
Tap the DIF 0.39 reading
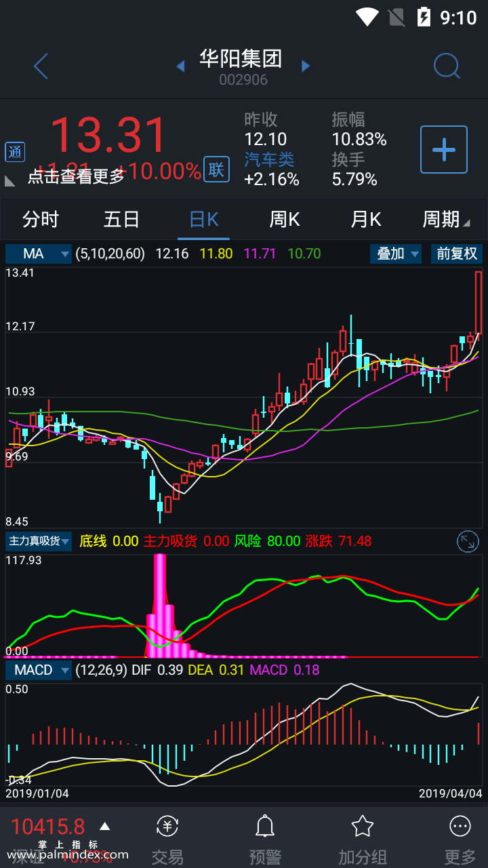157,670
